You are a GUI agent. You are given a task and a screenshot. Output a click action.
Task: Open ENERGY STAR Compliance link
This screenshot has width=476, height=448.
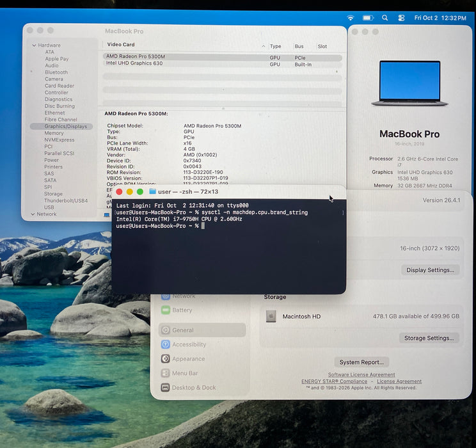tap(334, 381)
